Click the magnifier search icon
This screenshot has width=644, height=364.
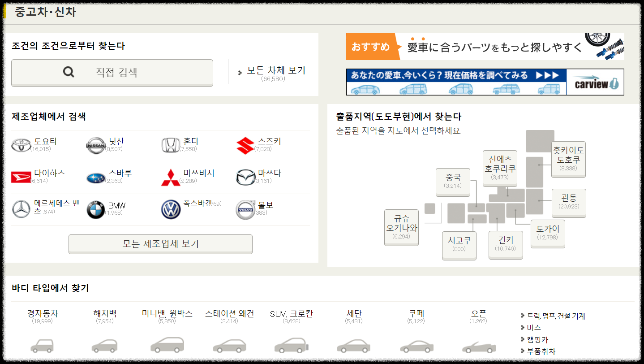pos(68,72)
